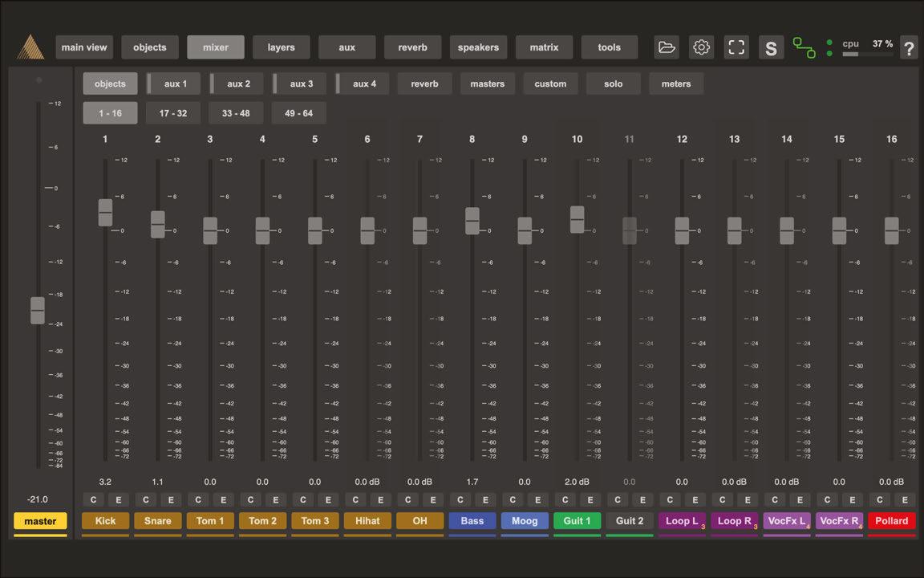Toggle the E button on Pollard channel
This screenshot has height=578, width=924.
(904, 500)
